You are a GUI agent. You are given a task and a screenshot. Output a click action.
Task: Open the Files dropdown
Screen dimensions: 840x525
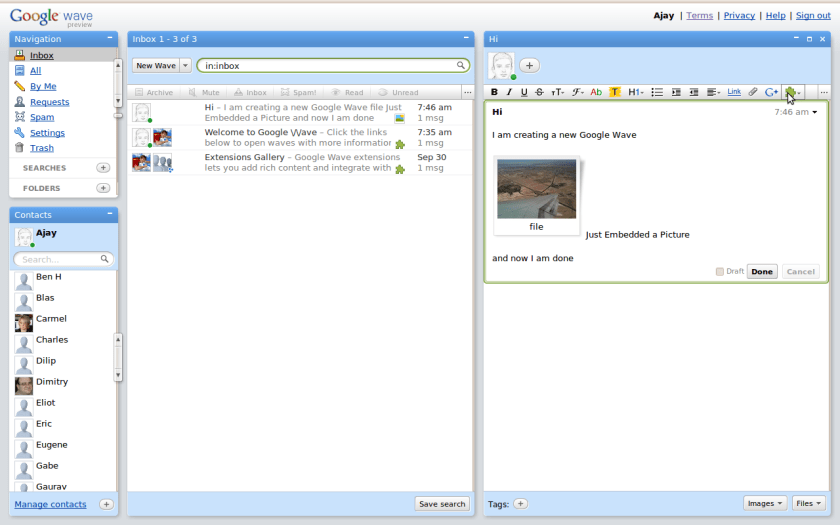pyautogui.click(x=808, y=503)
